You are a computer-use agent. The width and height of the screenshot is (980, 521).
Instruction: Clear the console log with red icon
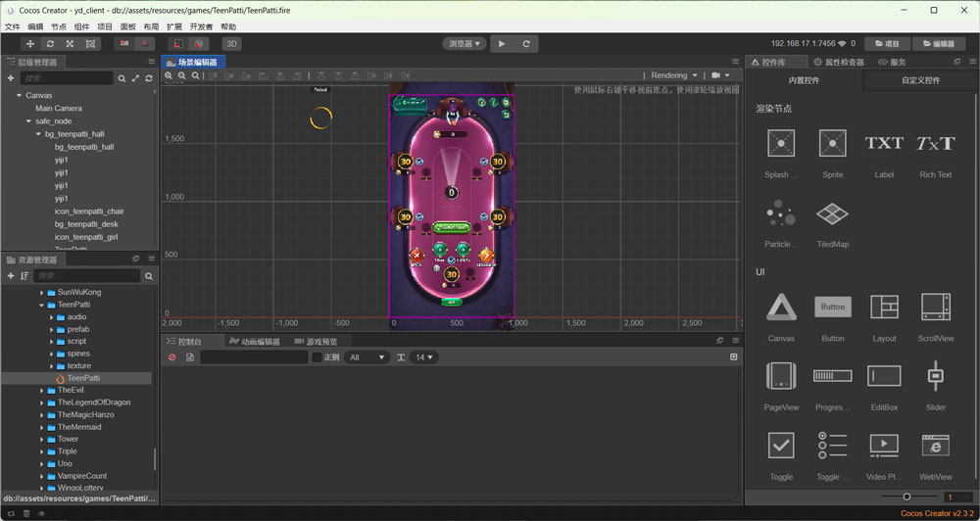(172, 357)
